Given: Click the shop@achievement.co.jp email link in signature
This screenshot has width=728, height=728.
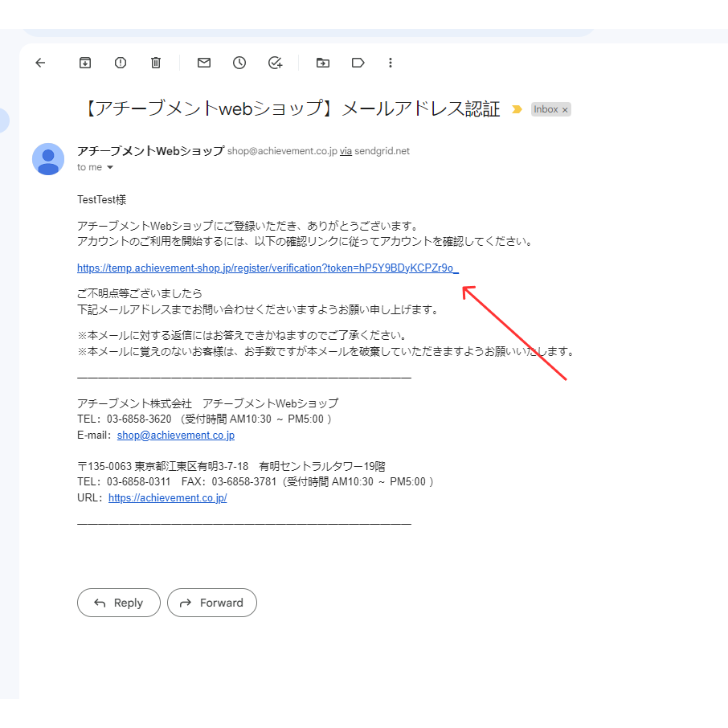Looking at the screenshot, I should point(175,435).
